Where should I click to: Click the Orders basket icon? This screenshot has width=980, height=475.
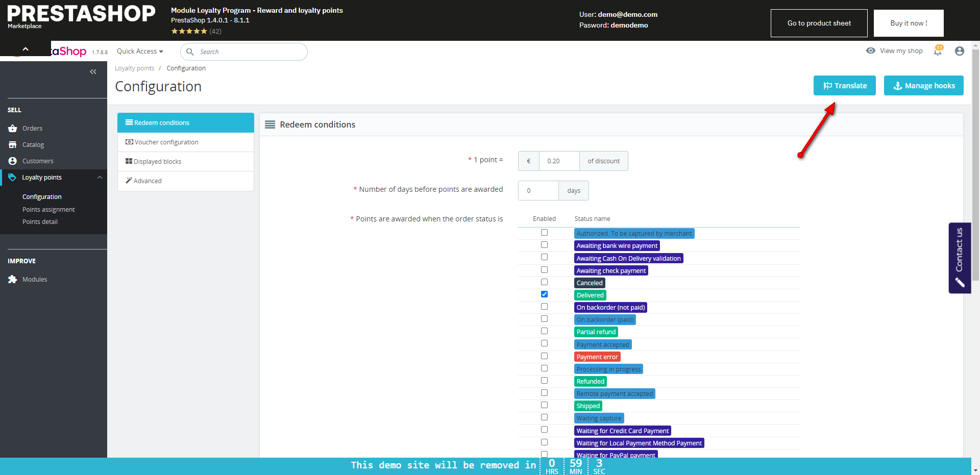pyautogui.click(x=13, y=128)
